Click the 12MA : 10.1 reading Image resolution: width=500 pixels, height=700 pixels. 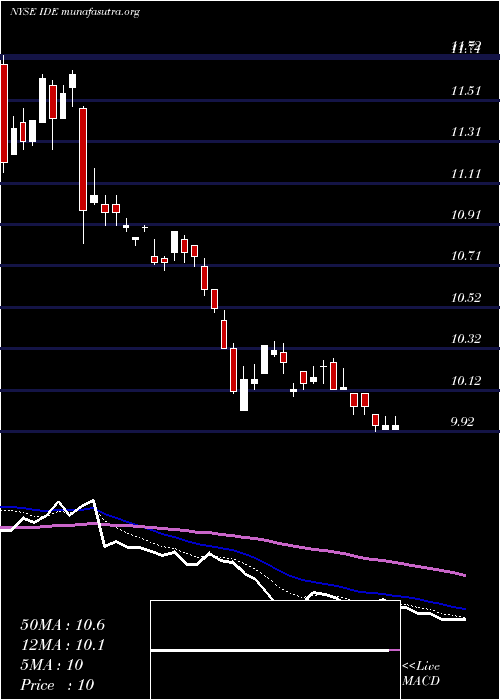[62, 645]
